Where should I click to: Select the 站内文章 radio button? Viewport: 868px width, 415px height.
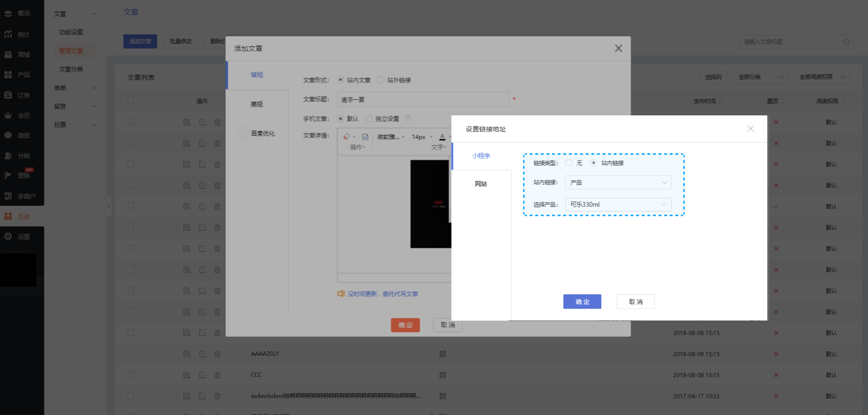coord(340,80)
